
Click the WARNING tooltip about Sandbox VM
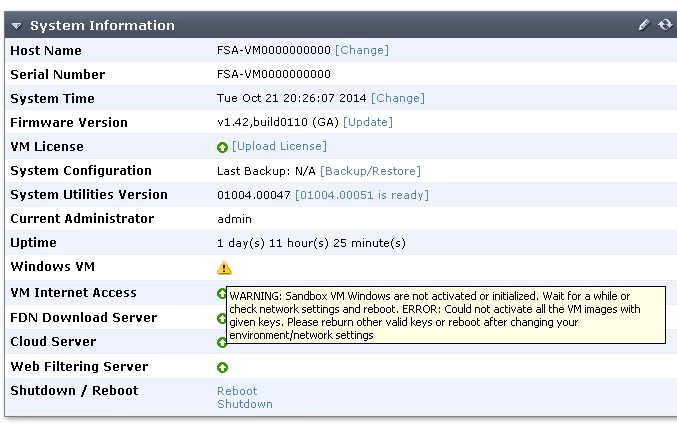pyautogui.click(x=446, y=315)
